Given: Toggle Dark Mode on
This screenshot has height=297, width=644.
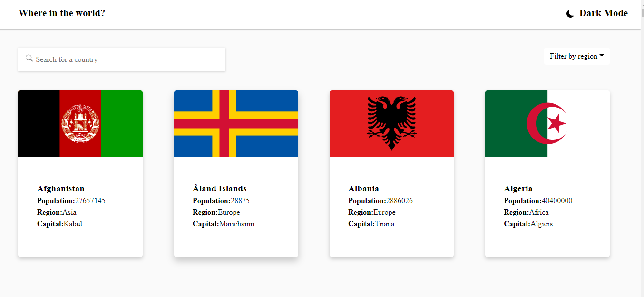Looking at the screenshot, I should tap(596, 13).
